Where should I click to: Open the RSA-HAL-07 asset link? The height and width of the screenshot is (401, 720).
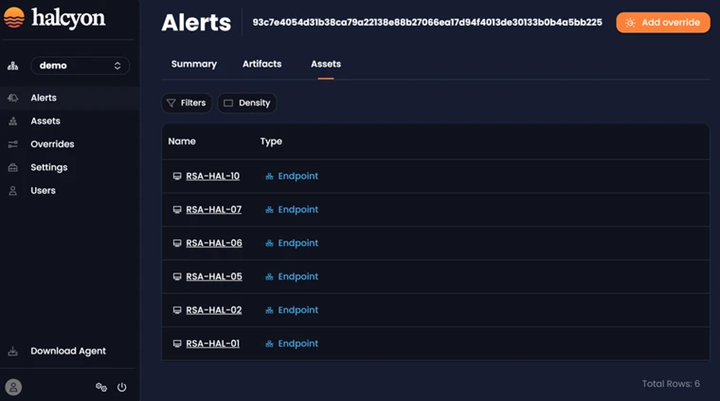(x=214, y=209)
